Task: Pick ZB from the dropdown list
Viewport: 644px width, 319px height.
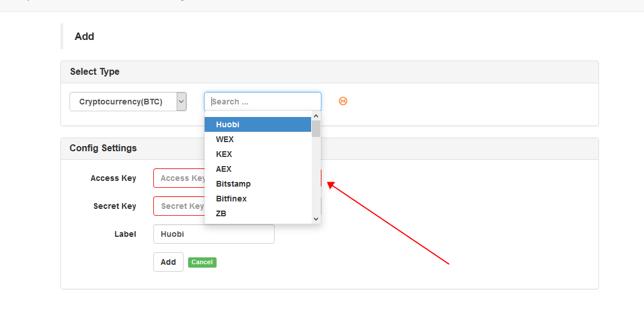Action: 258,213
